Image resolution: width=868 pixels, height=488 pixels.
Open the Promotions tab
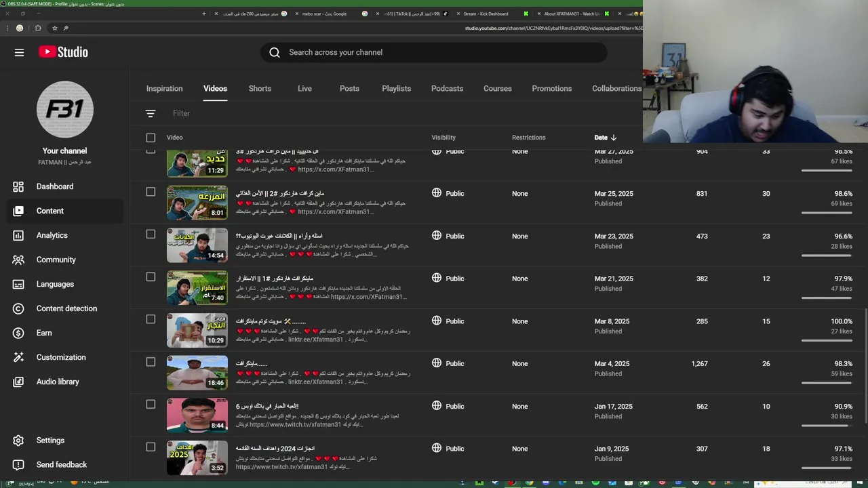click(x=552, y=89)
